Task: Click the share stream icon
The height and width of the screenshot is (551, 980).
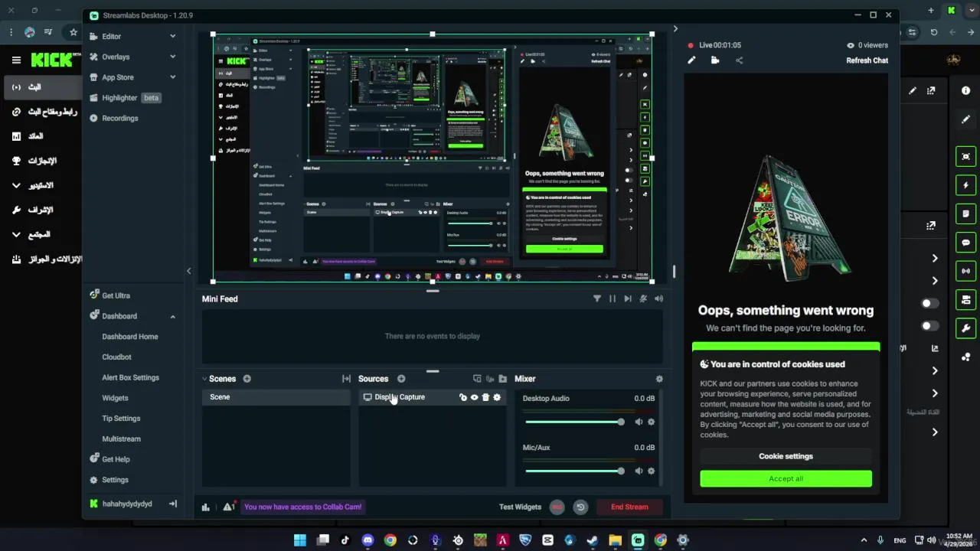Action: coord(739,60)
